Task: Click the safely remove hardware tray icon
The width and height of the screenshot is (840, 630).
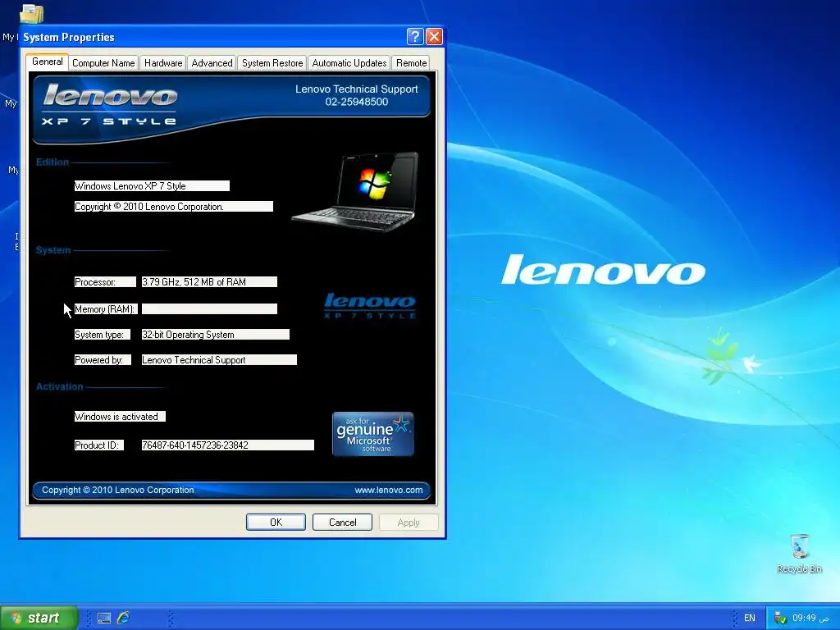Action: [x=781, y=619]
